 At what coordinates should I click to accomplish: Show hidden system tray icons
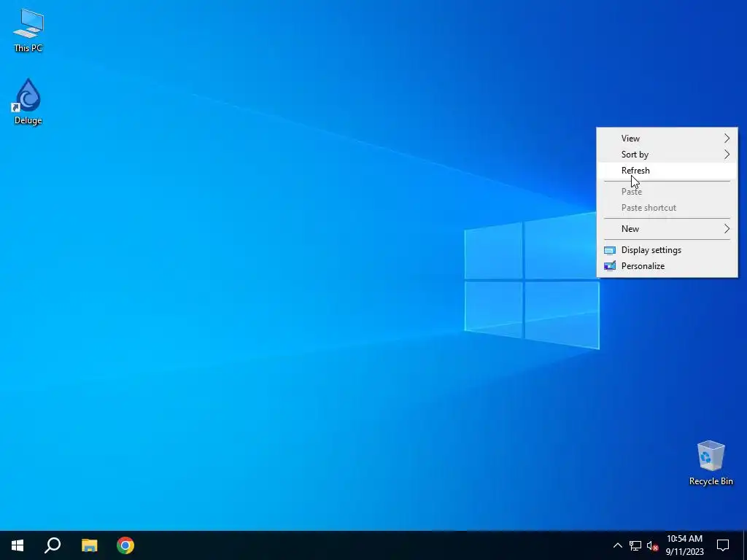coord(617,545)
